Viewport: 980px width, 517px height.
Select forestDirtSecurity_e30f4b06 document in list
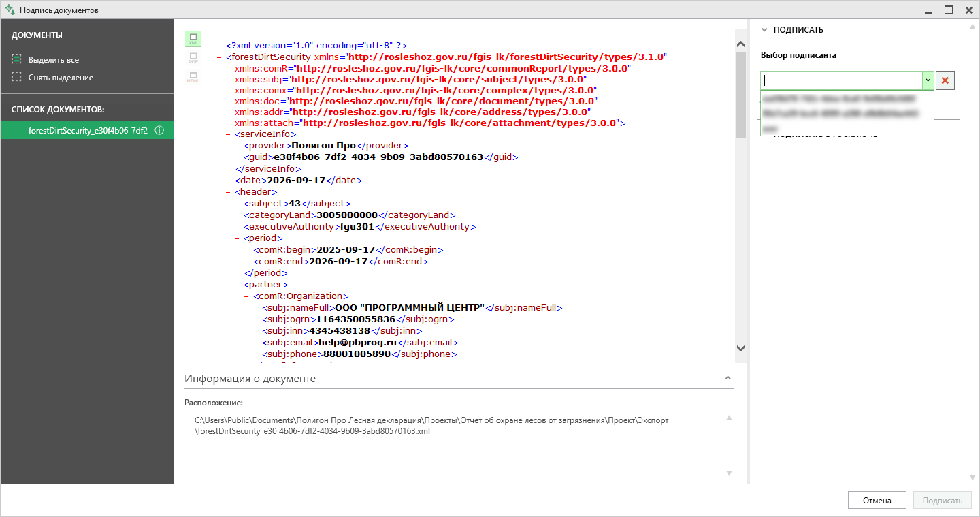(x=87, y=130)
